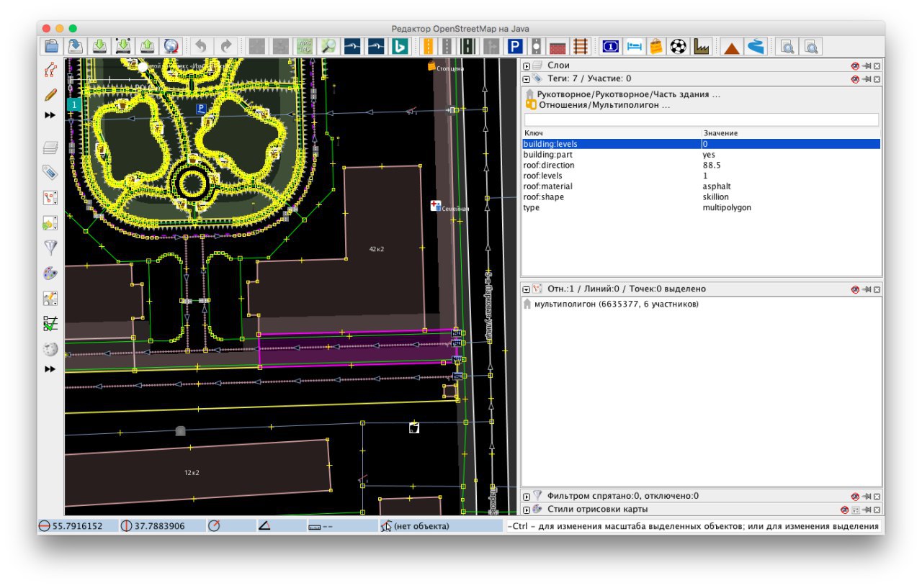Screen dimensions: 922x588
Task: Click the magnifier search icon in toolbar
Action: (328, 46)
